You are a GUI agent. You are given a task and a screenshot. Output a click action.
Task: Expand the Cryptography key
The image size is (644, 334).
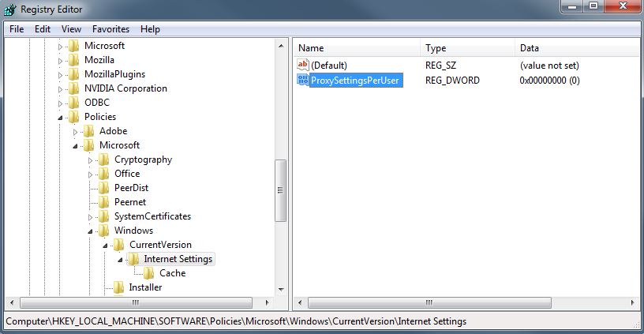coord(90,160)
